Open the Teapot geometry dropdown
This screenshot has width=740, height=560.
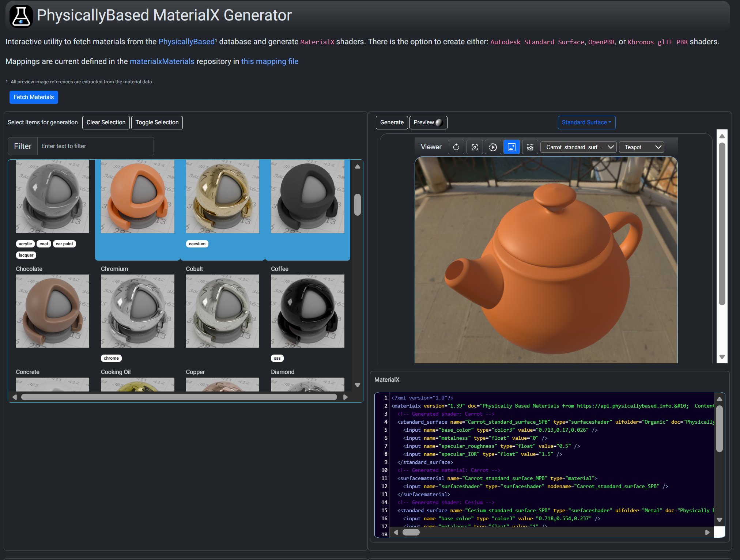[x=641, y=147]
